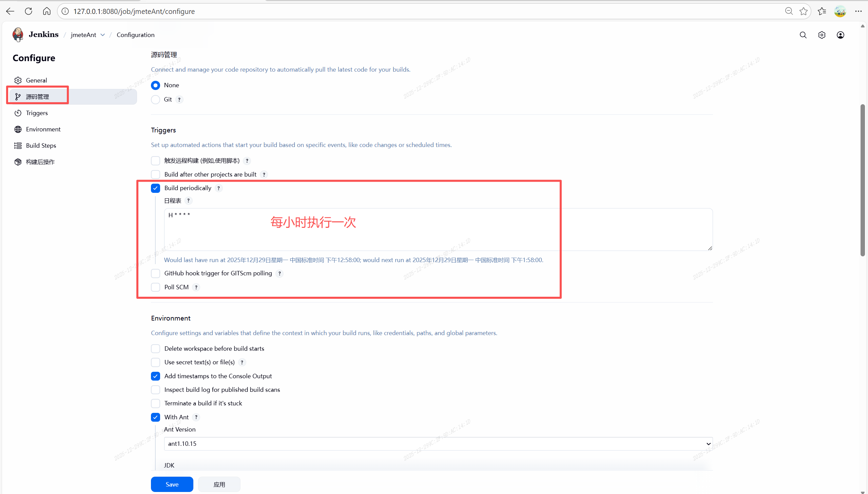Go to Build Steps section in sidebar
The image size is (868, 494).
click(41, 146)
